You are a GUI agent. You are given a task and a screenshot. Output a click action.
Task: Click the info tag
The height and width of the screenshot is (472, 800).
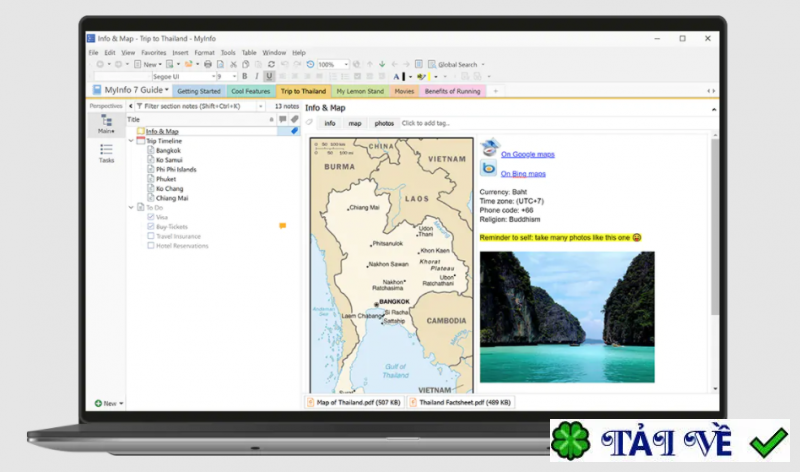pos(330,123)
